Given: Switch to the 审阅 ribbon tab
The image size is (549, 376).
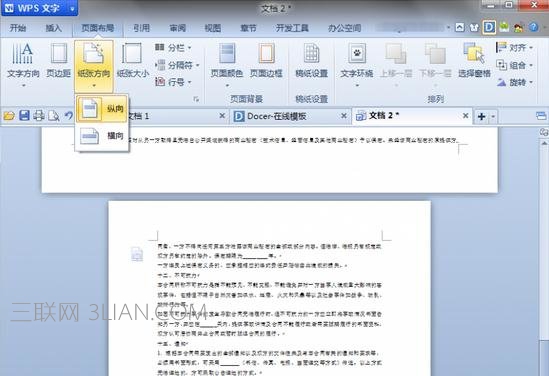Looking at the screenshot, I should tap(178, 28).
